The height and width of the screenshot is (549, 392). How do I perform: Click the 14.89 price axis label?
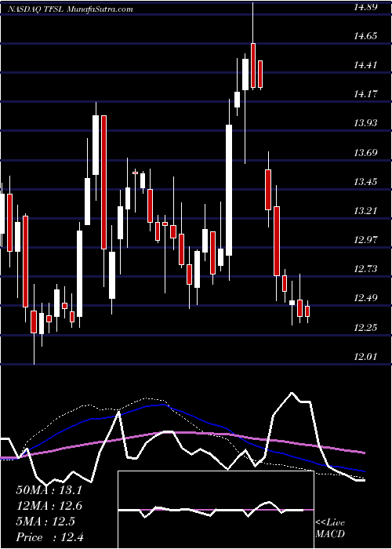(x=365, y=6)
